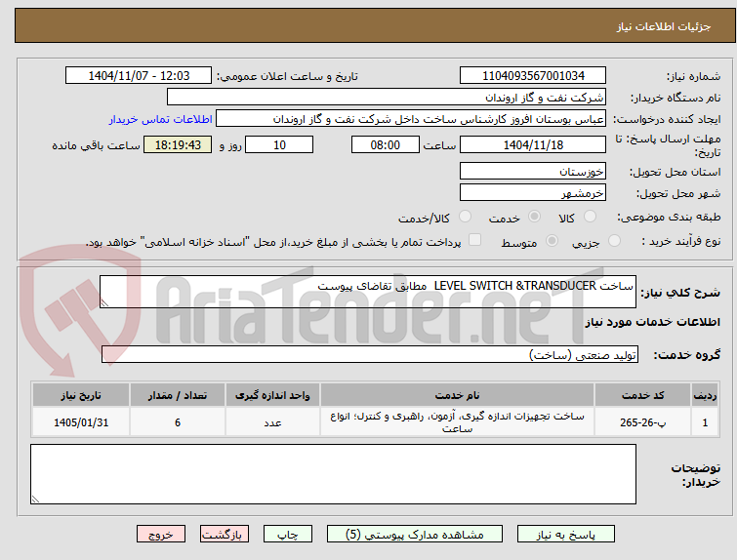Click the نام خدمت column header
Image resolution: width=737 pixels, height=560 pixels.
click(457, 395)
